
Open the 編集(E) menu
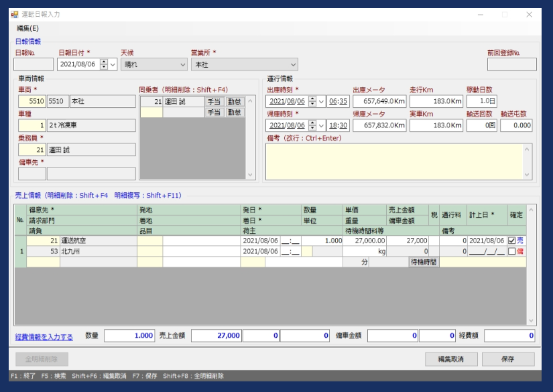(27, 28)
